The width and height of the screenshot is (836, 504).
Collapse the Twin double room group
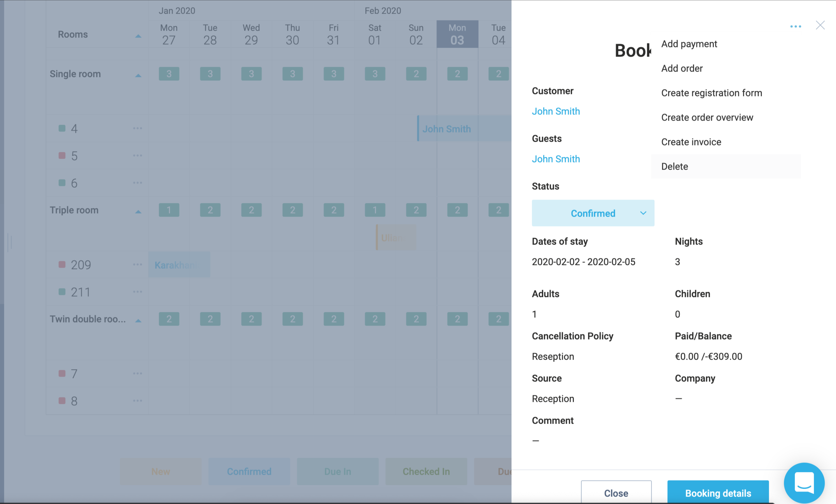point(138,320)
